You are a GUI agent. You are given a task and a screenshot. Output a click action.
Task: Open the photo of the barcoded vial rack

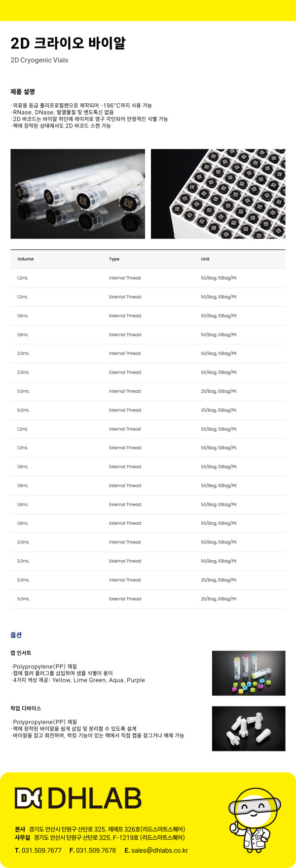coord(218,194)
